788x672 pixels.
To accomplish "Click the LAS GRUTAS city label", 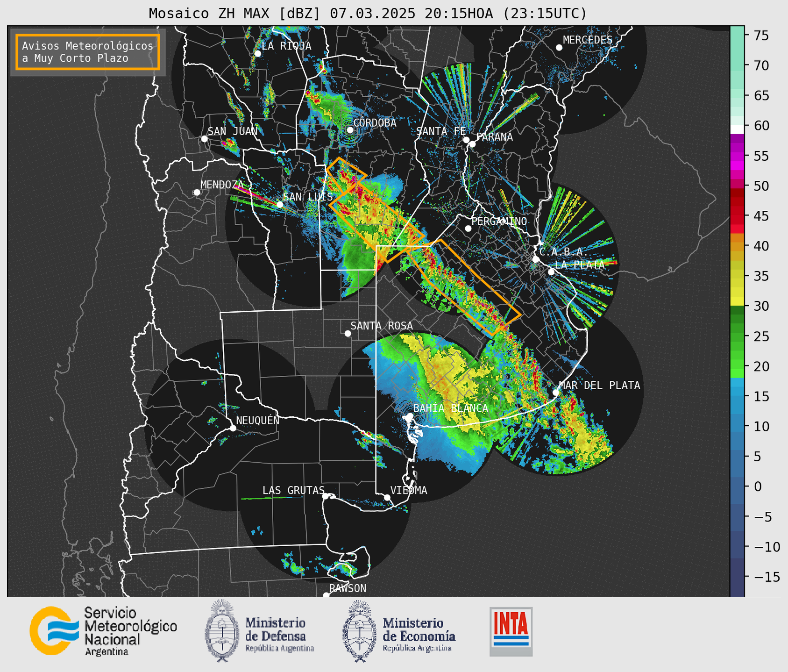I will 293,491.
